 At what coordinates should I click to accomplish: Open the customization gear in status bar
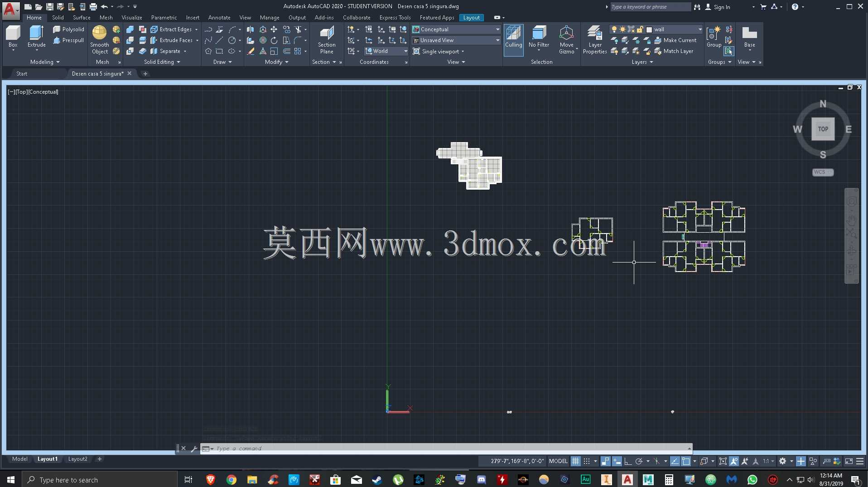782,461
